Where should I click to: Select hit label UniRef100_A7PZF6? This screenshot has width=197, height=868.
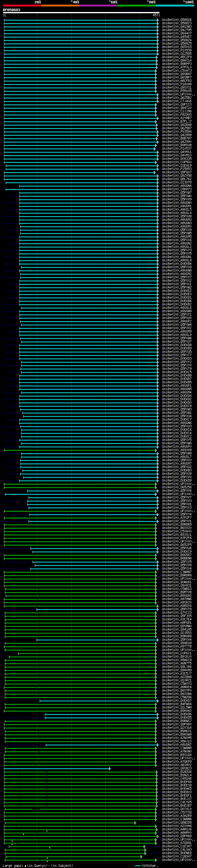pos(177,538)
